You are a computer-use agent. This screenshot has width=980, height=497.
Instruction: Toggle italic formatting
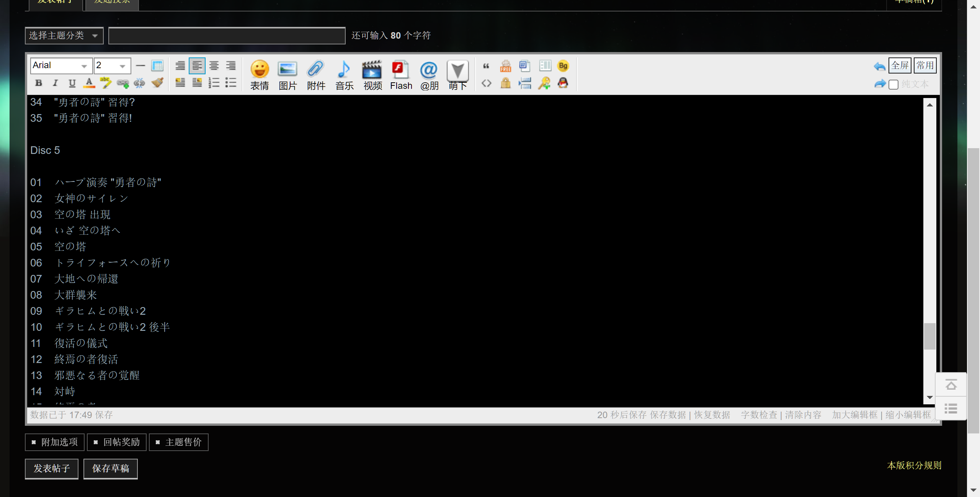coord(55,83)
